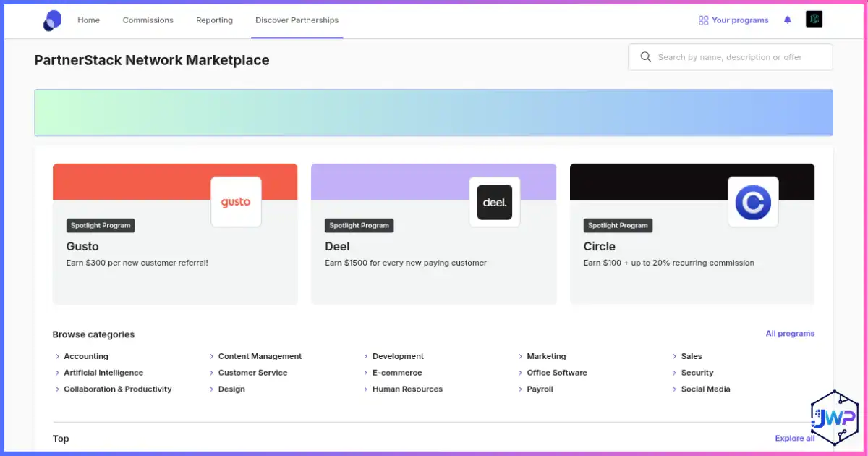The width and height of the screenshot is (868, 456).
Task: Click the Your programs grid icon
Action: [703, 20]
